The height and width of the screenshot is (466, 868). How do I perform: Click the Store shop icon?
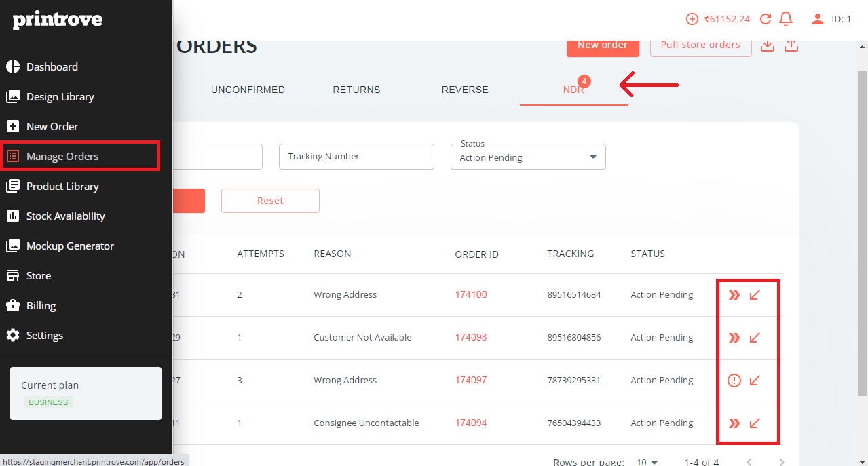tap(13, 275)
